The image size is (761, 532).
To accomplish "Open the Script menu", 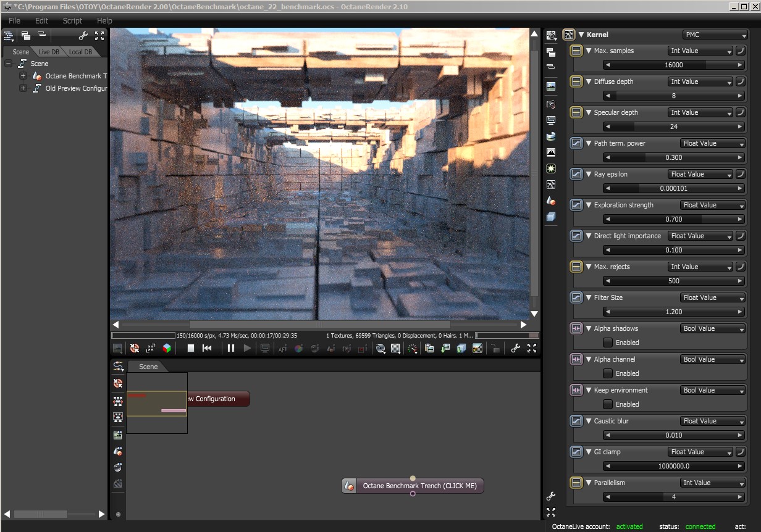I will point(72,20).
